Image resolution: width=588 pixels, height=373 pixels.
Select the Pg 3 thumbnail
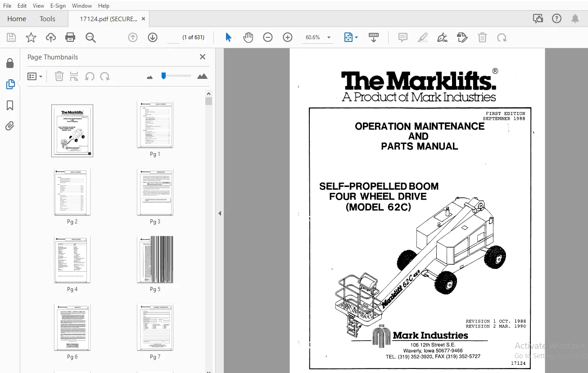[155, 192]
